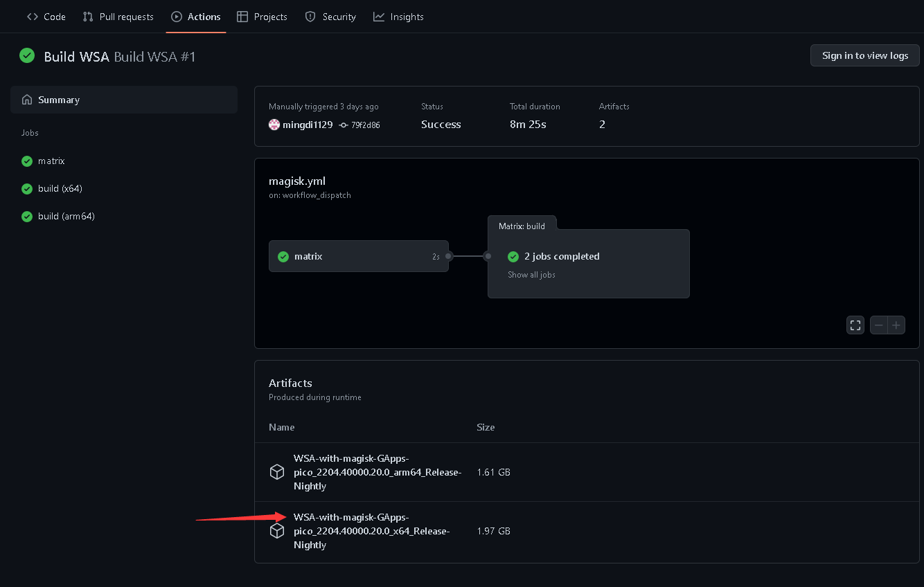Click Sign in to view logs
The height and width of the screenshot is (587, 924).
pyautogui.click(x=865, y=55)
